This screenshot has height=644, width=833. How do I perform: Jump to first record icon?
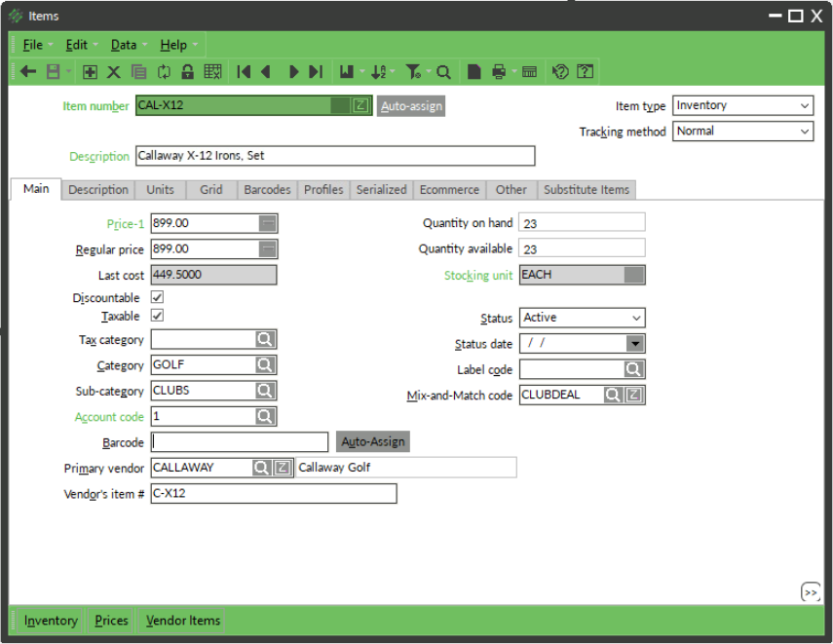click(x=244, y=72)
